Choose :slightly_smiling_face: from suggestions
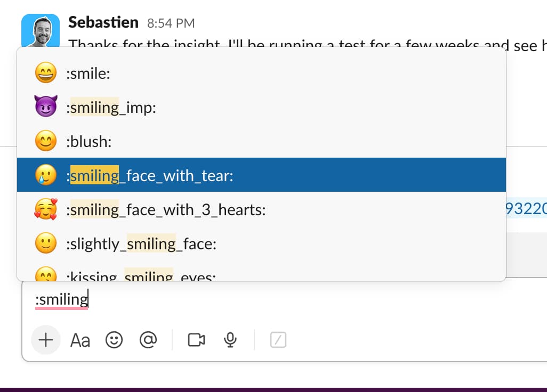 pos(261,243)
